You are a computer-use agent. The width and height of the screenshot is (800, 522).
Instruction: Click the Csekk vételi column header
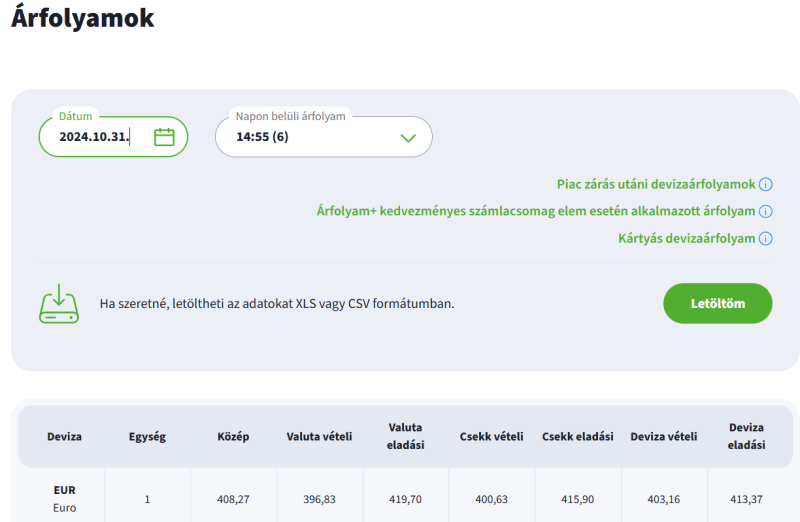(491, 437)
